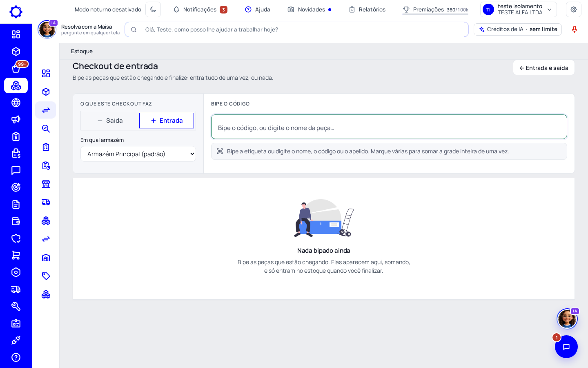Open Notificações in top bar
Image resolution: width=588 pixels, height=368 pixels.
200,9
